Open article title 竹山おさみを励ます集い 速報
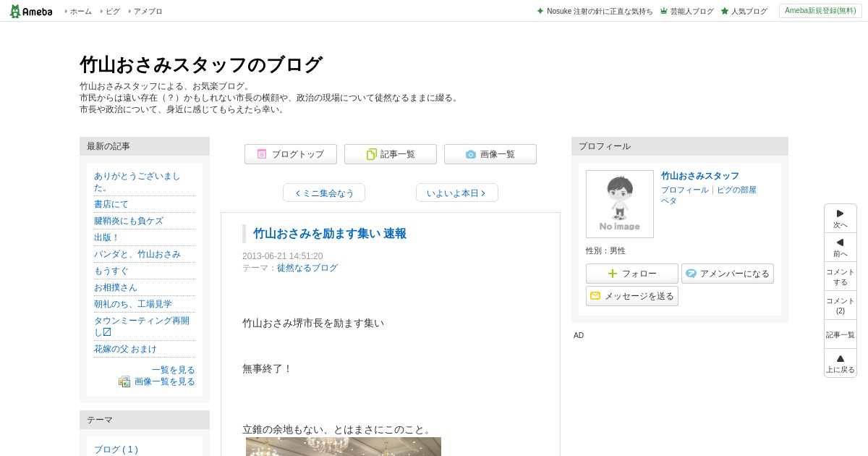 (330, 233)
